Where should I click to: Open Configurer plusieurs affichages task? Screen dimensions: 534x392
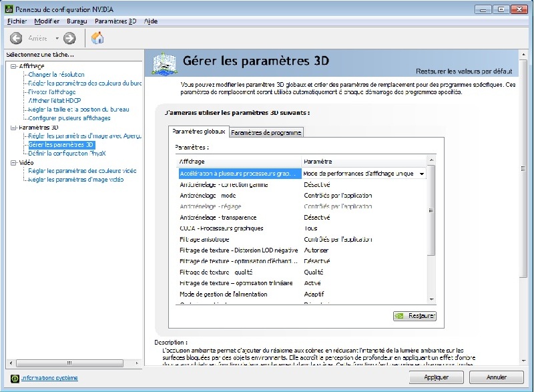click(69, 118)
